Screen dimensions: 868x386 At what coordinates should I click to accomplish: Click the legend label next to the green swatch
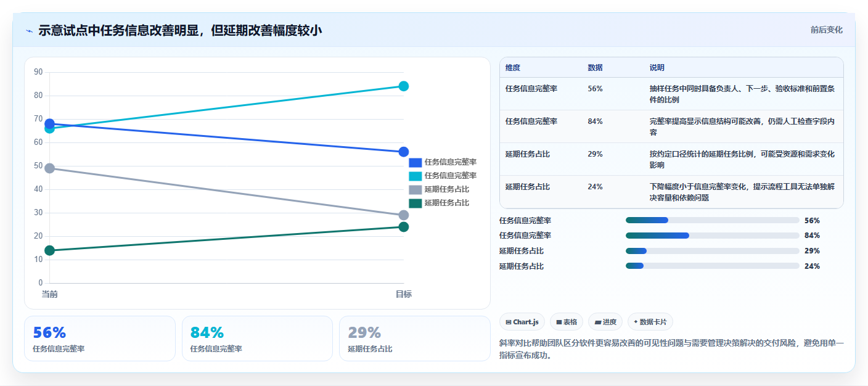446,203
